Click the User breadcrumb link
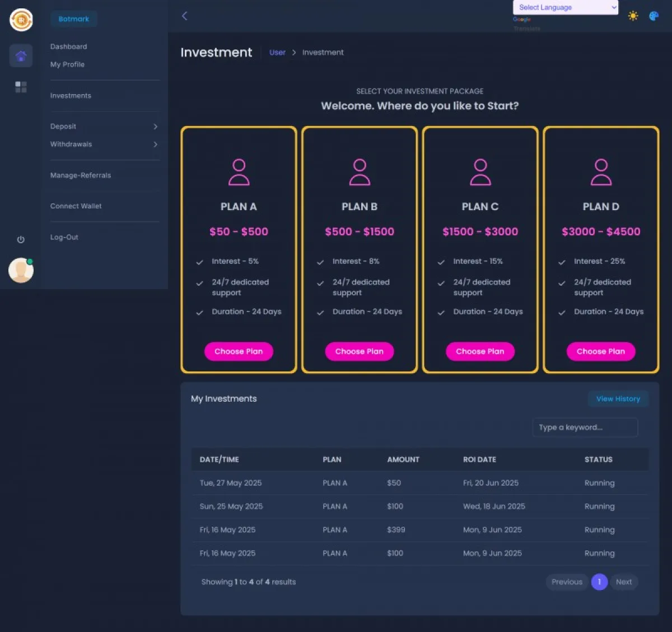 (x=277, y=53)
